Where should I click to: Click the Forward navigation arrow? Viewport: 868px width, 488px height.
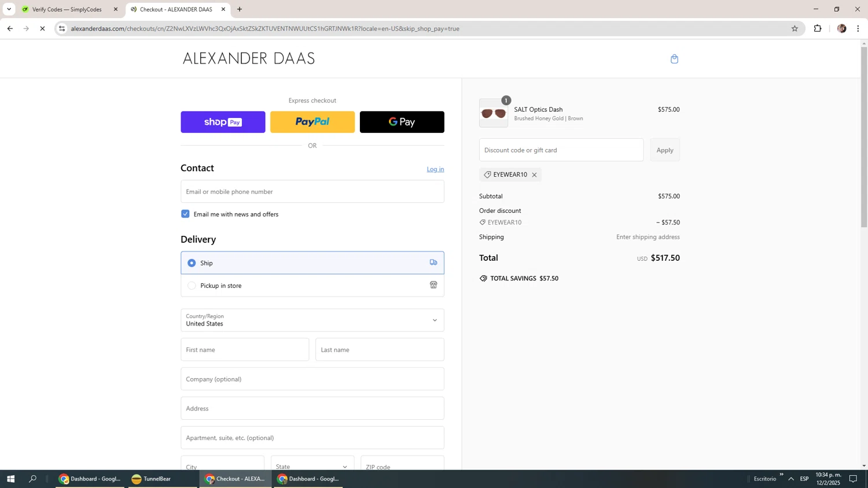click(x=26, y=28)
